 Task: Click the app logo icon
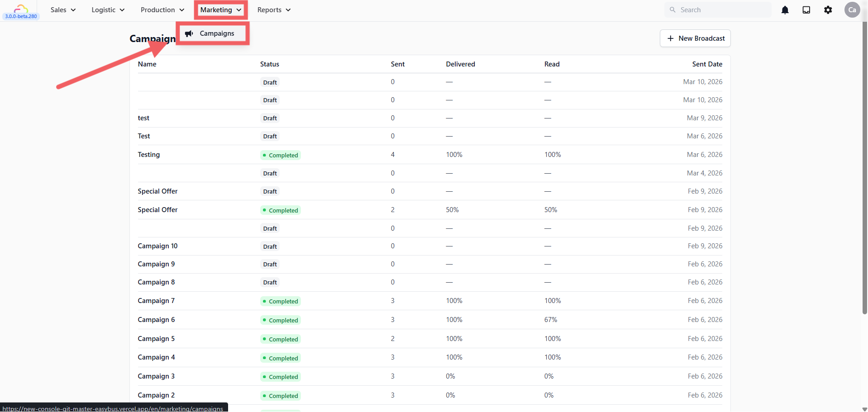point(21,8)
